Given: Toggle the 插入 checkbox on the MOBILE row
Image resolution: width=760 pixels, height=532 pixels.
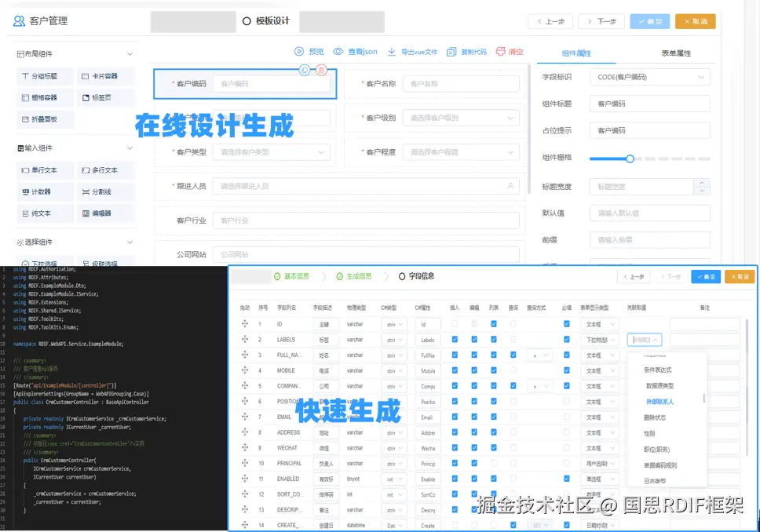Looking at the screenshot, I should click(x=454, y=370).
